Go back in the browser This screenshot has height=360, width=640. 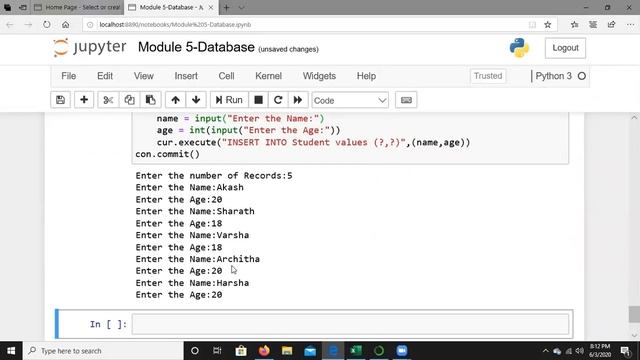[x=10, y=24]
